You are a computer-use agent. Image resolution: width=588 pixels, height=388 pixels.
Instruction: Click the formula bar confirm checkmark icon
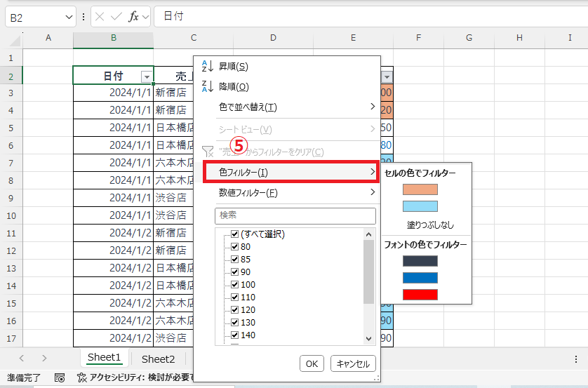[x=116, y=17]
